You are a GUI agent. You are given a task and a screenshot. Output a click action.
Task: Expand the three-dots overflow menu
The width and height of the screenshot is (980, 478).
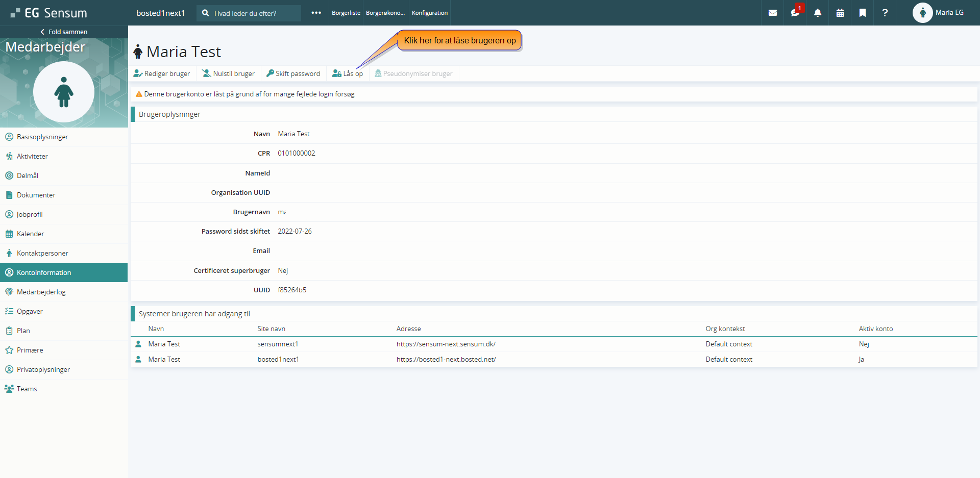316,13
